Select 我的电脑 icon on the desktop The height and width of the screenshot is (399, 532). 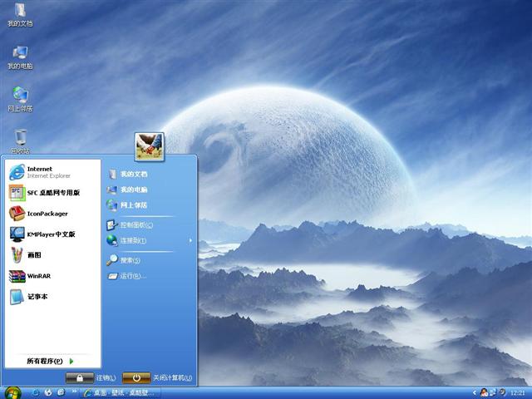click(20, 57)
